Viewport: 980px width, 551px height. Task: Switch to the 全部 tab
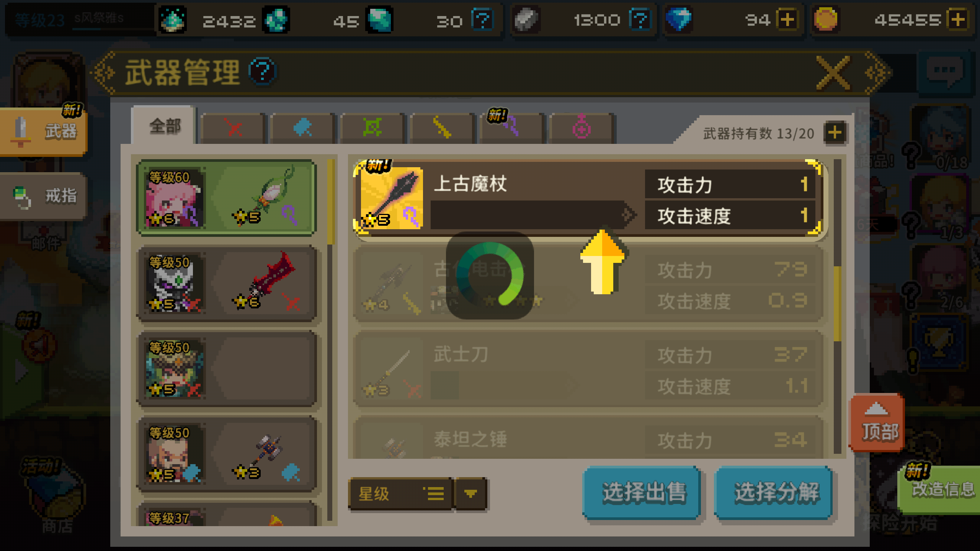point(164,126)
